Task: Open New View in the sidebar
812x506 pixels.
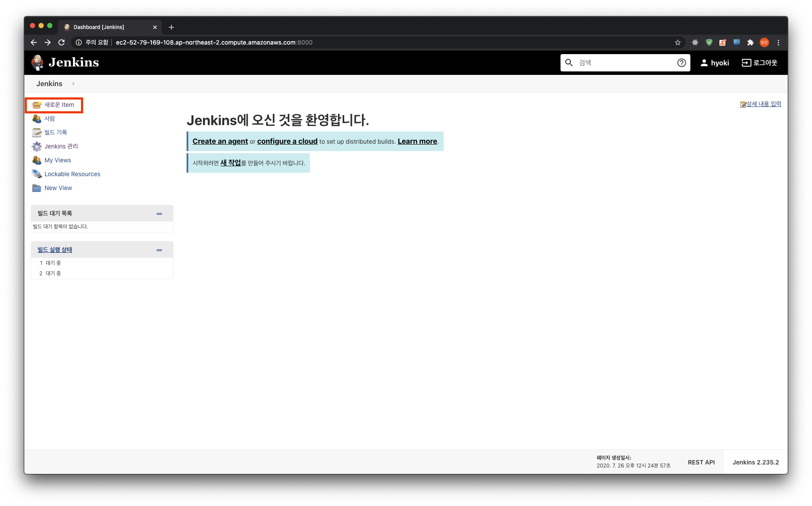Action: [58, 188]
